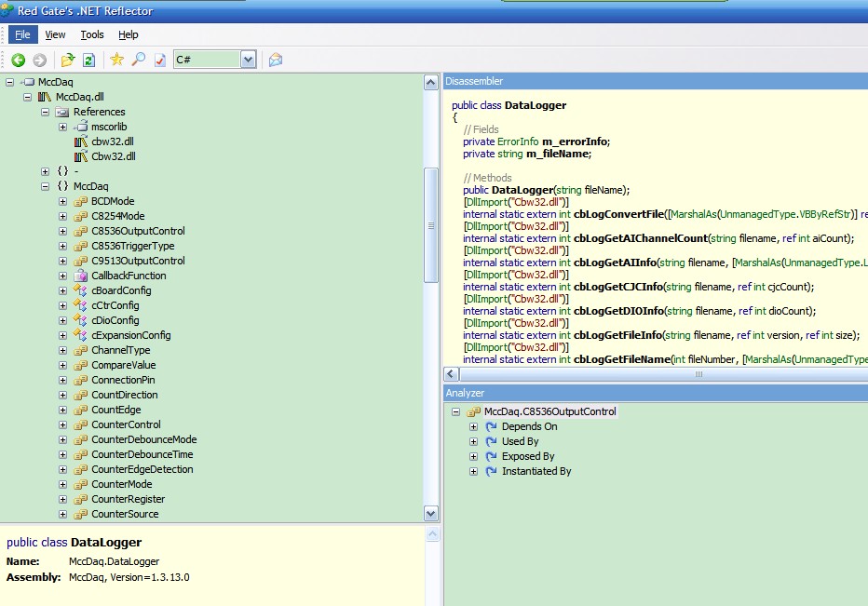Viewport: 868px width, 606px height.
Task: Click the tree pane vertical scrollbar thumb
Action: (x=431, y=225)
